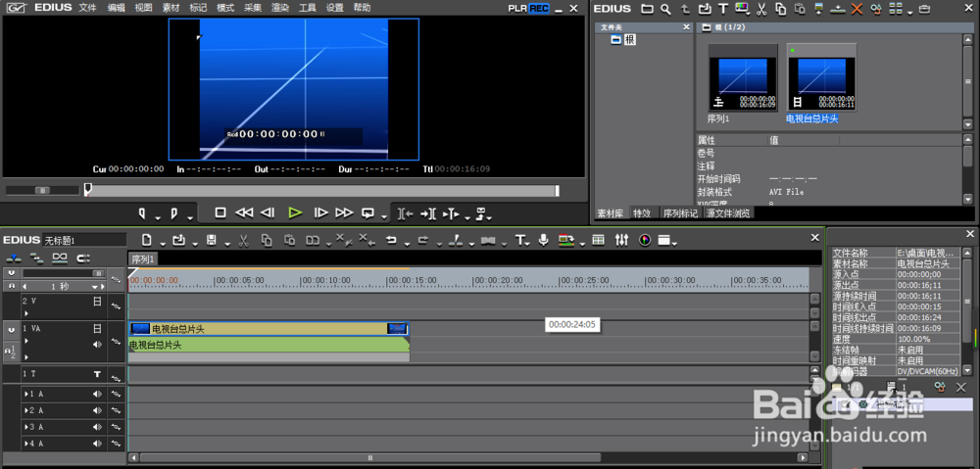Screen dimensions: 980x469
Task: Open the dropdown arrow beside the loop icon
Action: coord(383,216)
